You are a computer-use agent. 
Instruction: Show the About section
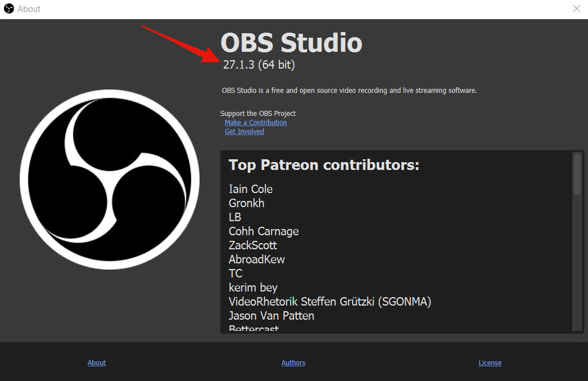click(97, 362)
